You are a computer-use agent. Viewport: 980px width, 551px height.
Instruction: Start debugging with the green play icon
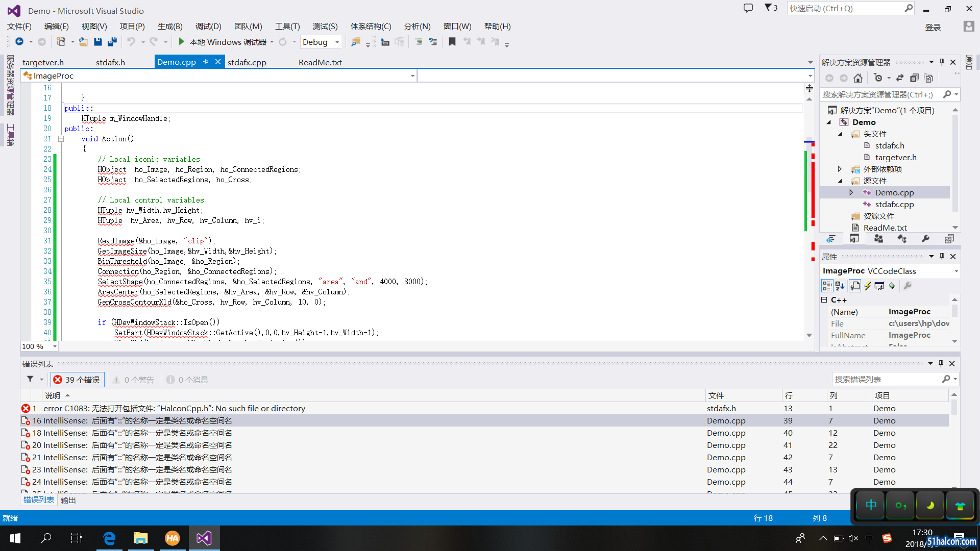pos(181,42)
